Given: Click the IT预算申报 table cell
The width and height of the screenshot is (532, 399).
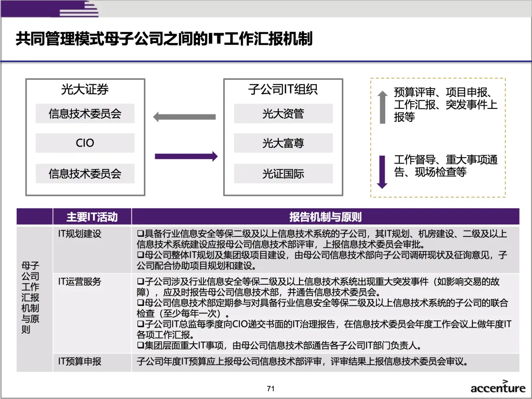Looking at the screenshot, I should pyautogui.click(x=92, y=363).
